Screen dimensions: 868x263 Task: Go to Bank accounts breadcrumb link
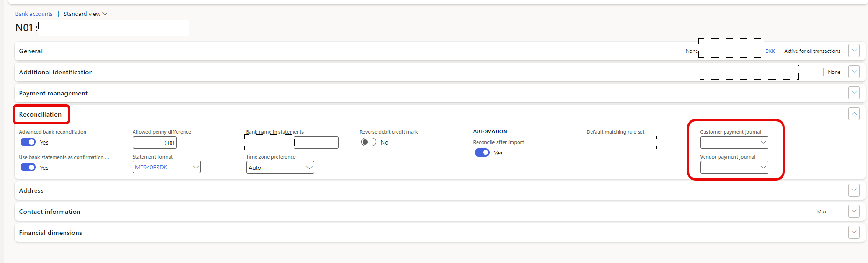34,14
